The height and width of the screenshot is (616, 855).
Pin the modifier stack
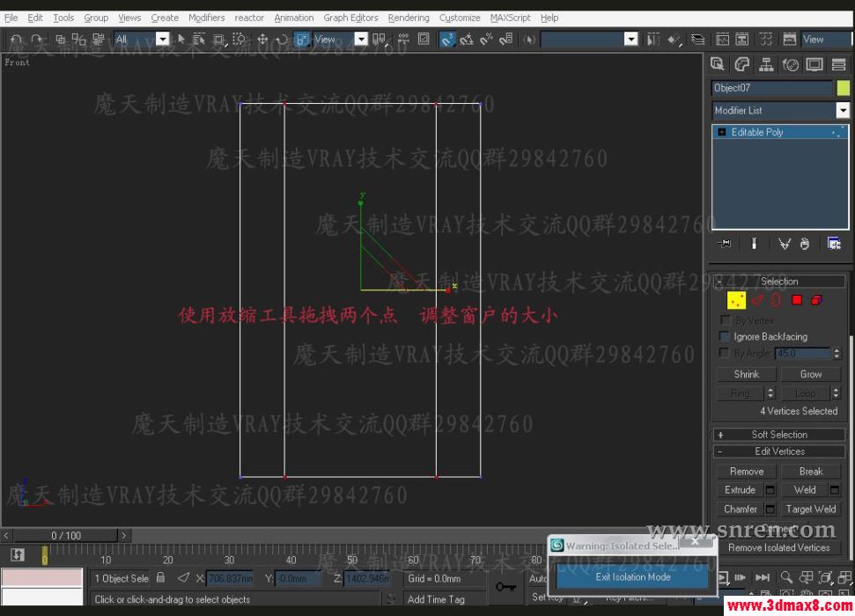click(x=722, y=243)
